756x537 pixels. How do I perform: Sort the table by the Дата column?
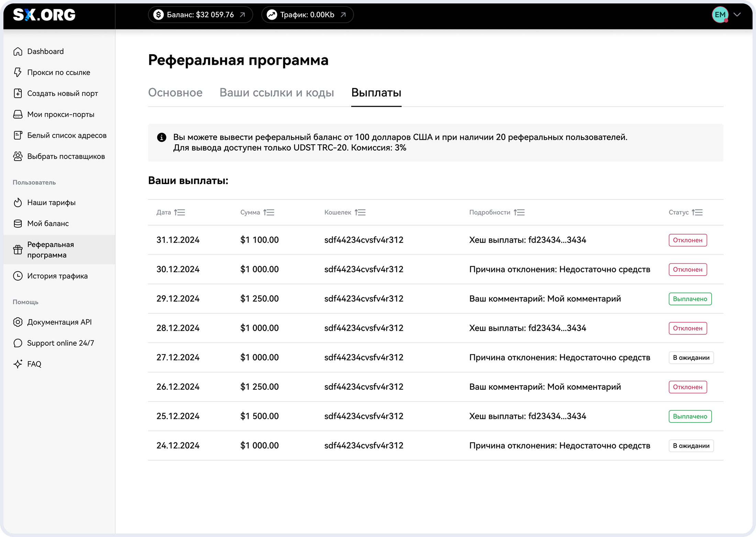(179, 213)
